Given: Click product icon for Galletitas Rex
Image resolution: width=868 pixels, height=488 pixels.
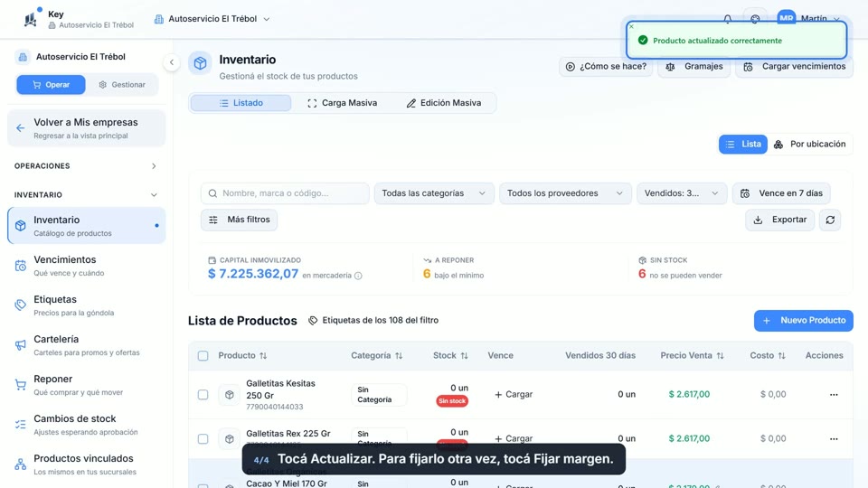Looking at the screenshot, I should [229, 439].
